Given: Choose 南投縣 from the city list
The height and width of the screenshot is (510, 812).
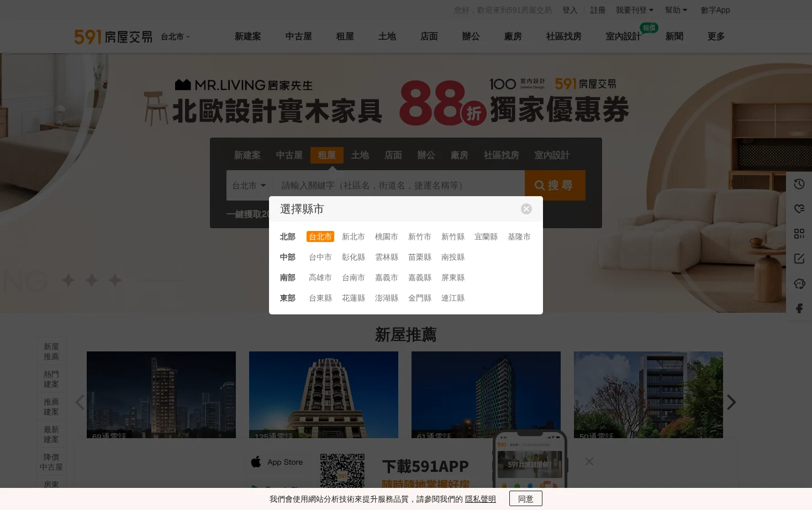Looking at the screenshot, I should pyautogui.click(x=453, y=257).
